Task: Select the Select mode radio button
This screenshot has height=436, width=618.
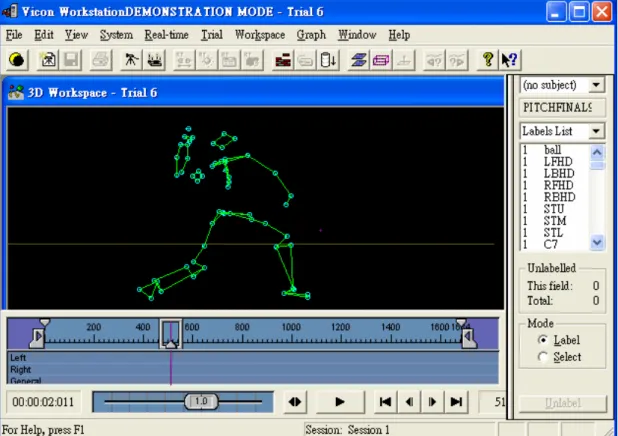Action: point(543,357)
